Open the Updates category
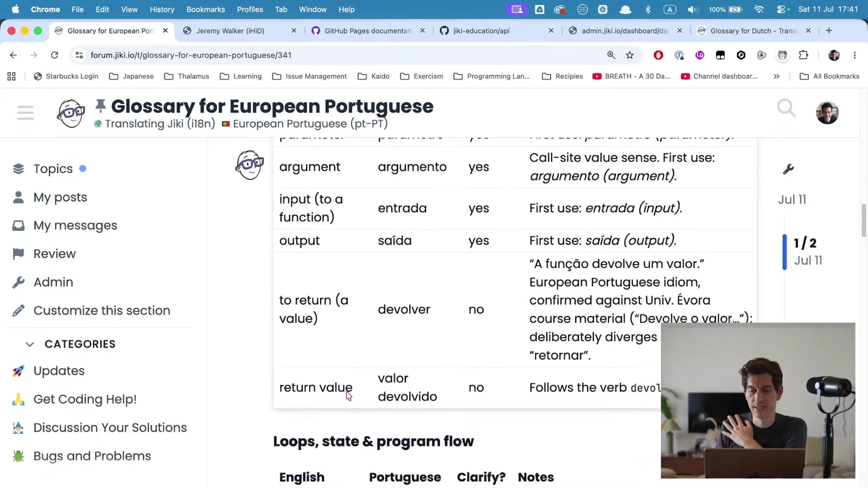Viewport: 868px width, 488px height. [x=59, y=371]
